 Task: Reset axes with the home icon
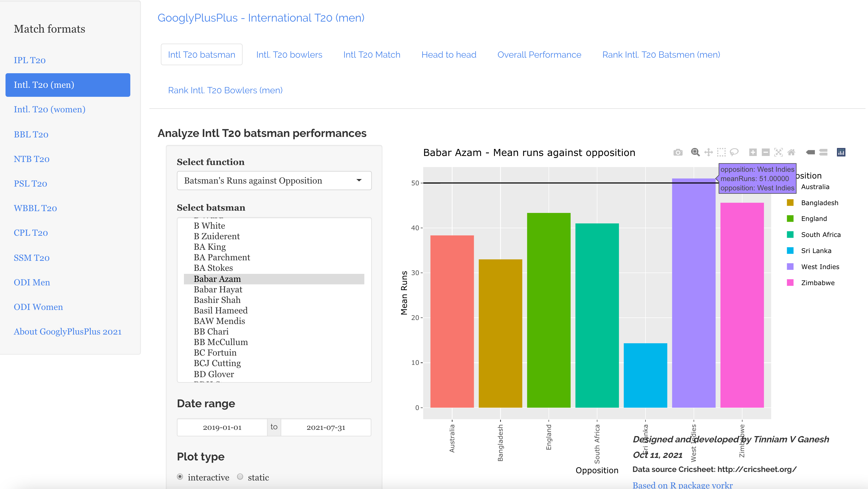pos(792,152)
